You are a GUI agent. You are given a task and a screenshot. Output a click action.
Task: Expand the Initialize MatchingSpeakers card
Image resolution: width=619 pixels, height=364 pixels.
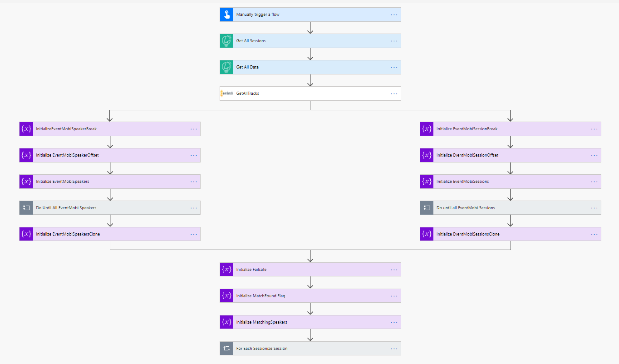pos(310,322)
